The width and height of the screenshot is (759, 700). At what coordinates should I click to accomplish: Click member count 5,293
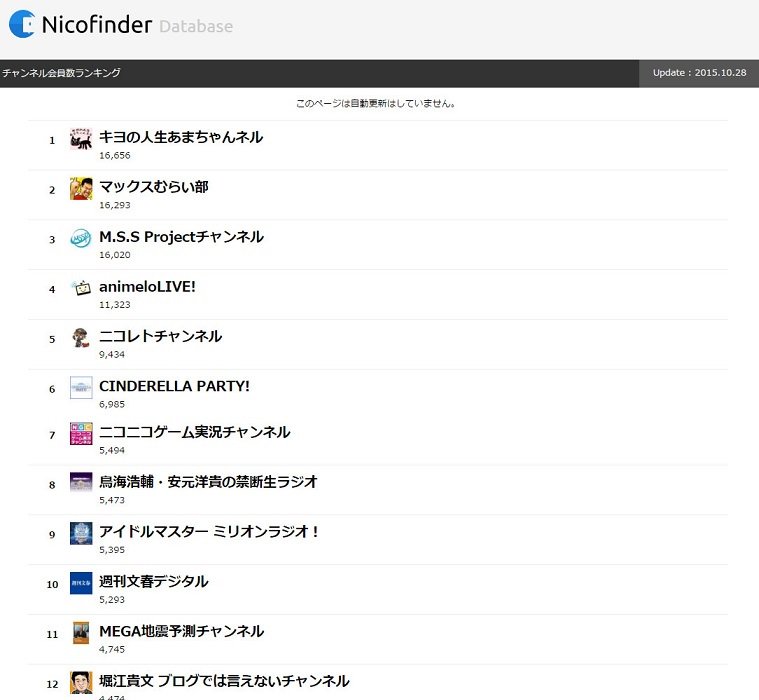click(112, 600)
